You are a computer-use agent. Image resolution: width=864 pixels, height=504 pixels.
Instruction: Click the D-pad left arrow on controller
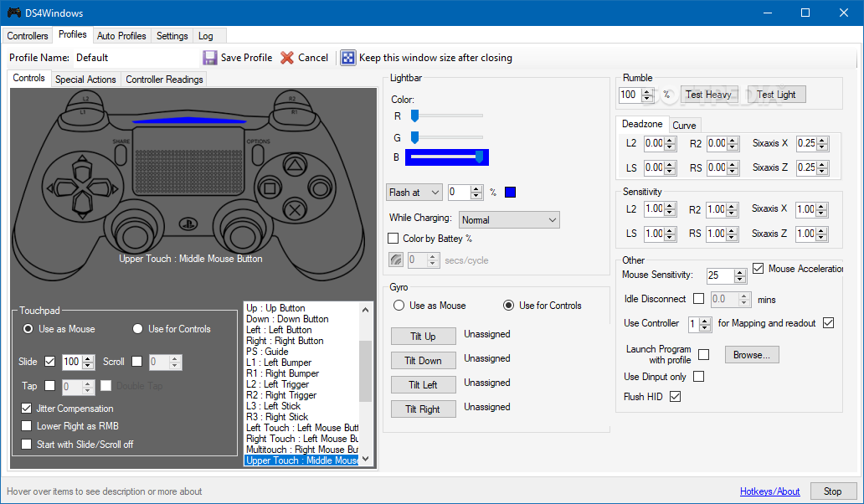tap(60, 188)
